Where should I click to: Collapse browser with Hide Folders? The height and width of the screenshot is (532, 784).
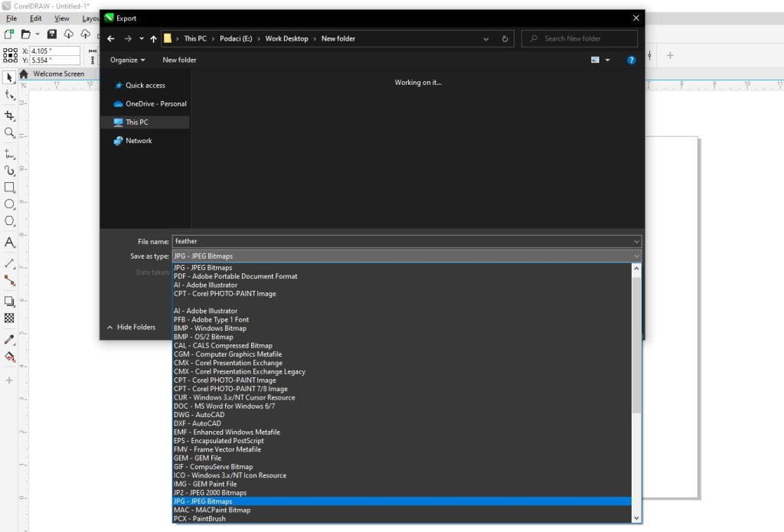point(131,327)
